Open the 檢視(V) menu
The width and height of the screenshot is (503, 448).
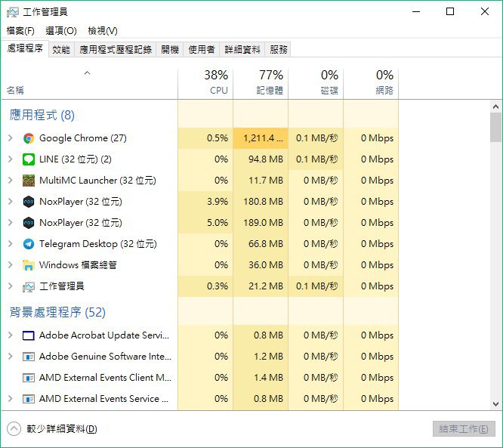[103, 31]
